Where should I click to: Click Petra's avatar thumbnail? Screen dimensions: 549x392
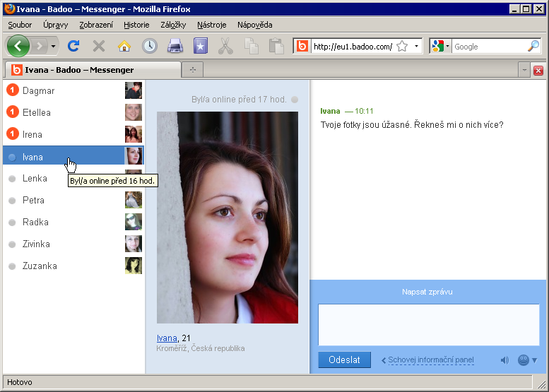(x=134, y=200)
